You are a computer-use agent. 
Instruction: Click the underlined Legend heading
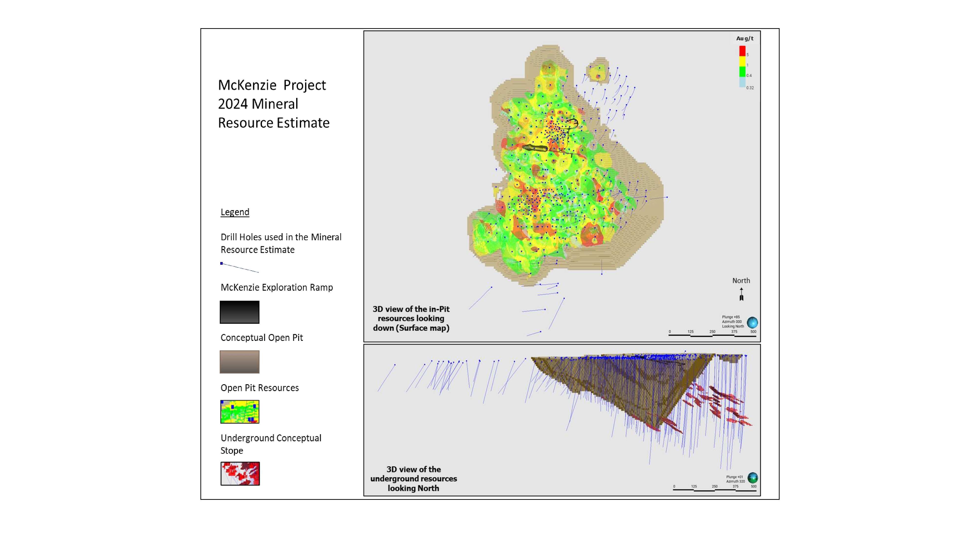(235, 212)
